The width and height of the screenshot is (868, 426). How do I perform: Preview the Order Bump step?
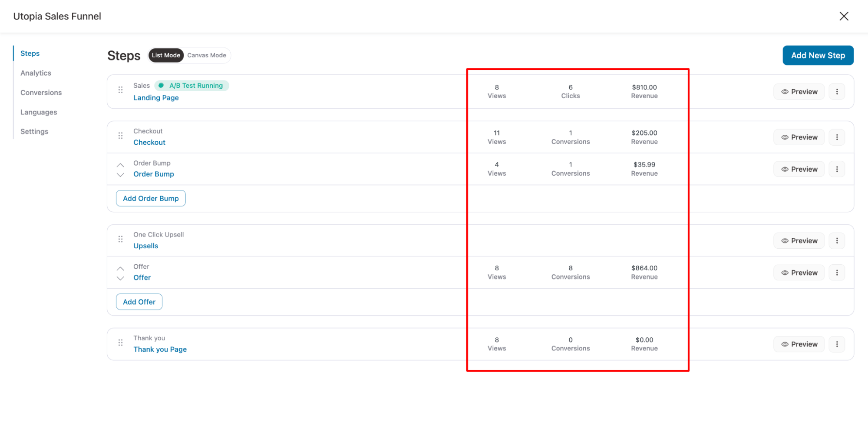tap(799, 169)
